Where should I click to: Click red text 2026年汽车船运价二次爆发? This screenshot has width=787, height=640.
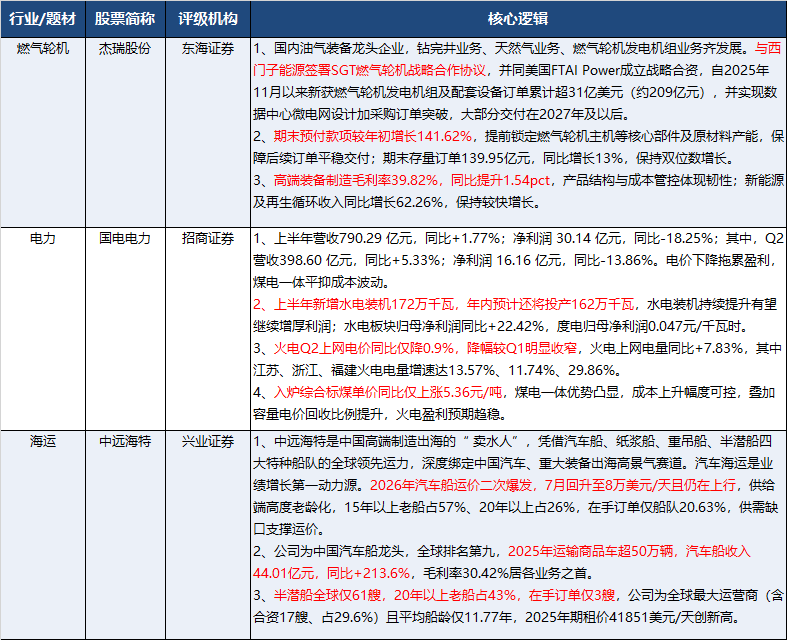pyautogui.click(x=450, y=485)
